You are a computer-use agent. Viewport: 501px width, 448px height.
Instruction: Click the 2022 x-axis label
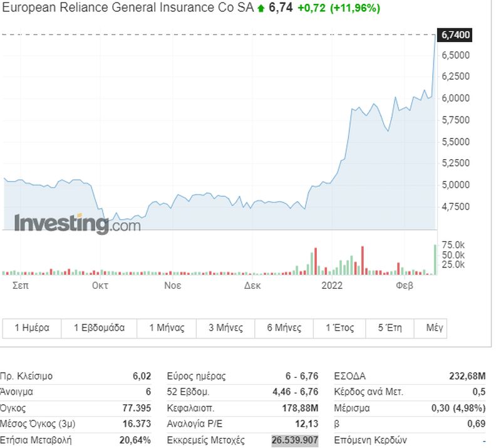(332, 286)
